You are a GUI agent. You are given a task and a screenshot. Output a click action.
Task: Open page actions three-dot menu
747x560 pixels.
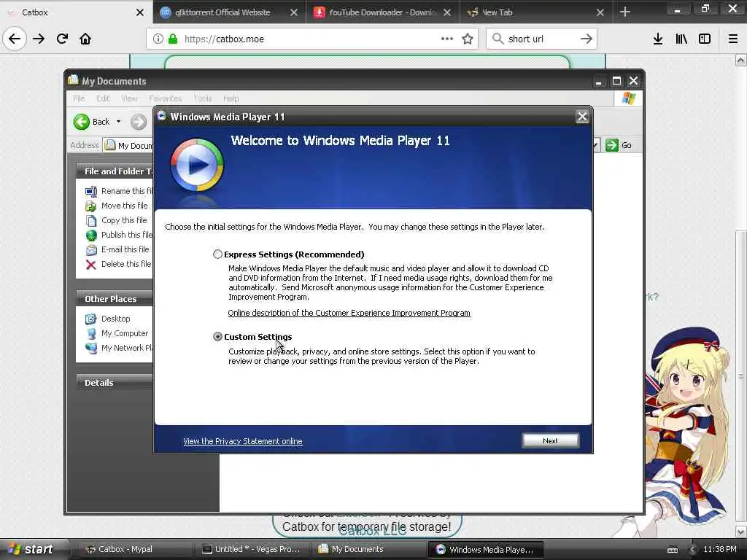[447, 39]
